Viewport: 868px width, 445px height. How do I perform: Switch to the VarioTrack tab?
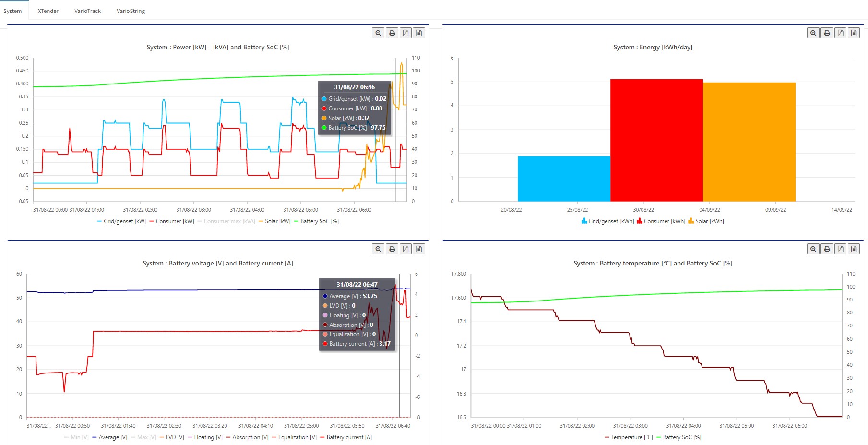(x=87, y=11)
